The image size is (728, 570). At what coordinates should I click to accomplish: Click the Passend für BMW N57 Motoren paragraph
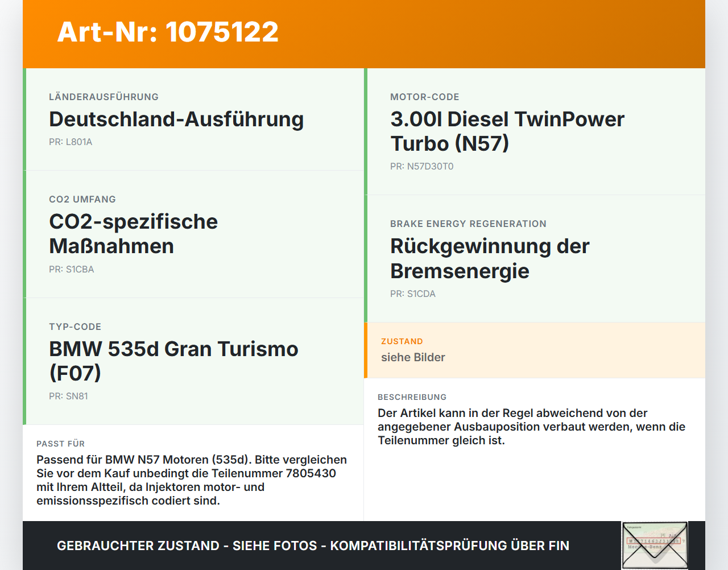192,480
